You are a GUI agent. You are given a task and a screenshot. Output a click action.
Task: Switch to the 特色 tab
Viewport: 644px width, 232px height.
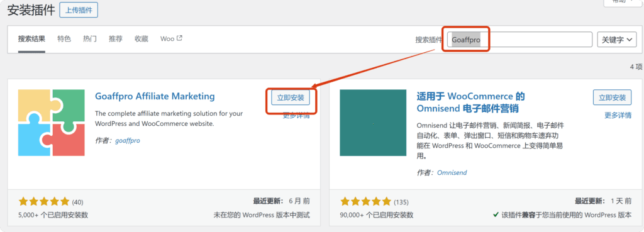(64, 39)
